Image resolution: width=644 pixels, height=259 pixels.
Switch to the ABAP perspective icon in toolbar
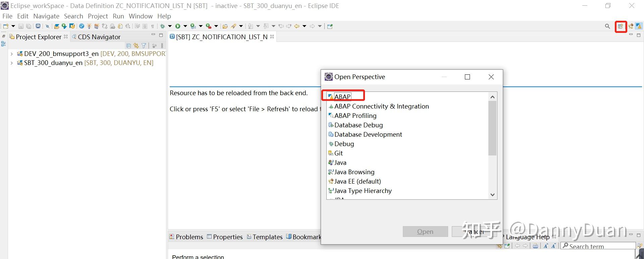click(639, 26)
